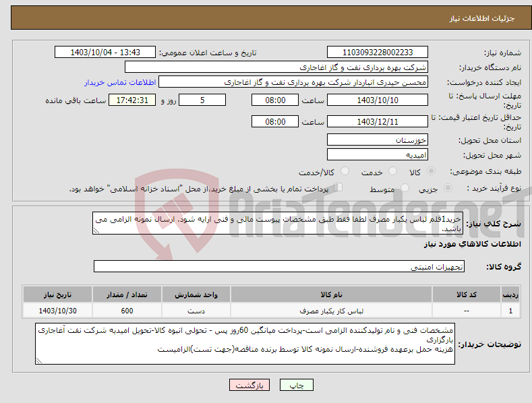Screen dimensions: 532x403
Task: Select the جزیی purchase type radio
Action: (448, 187)
